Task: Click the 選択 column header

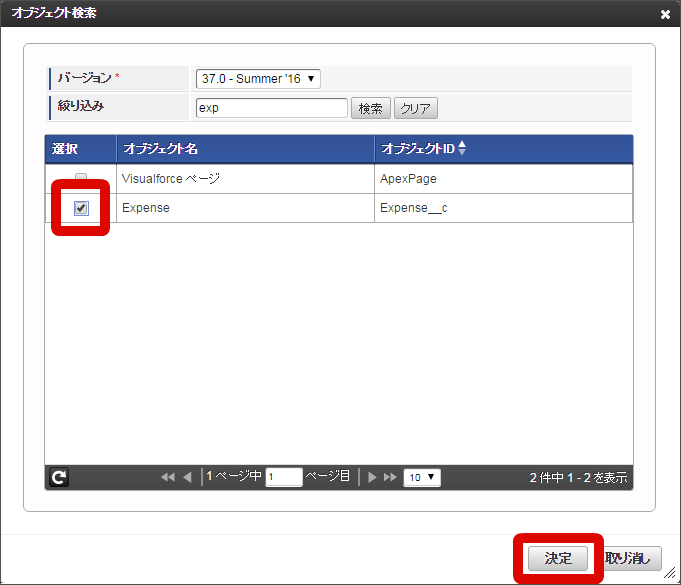Action: 81,149
